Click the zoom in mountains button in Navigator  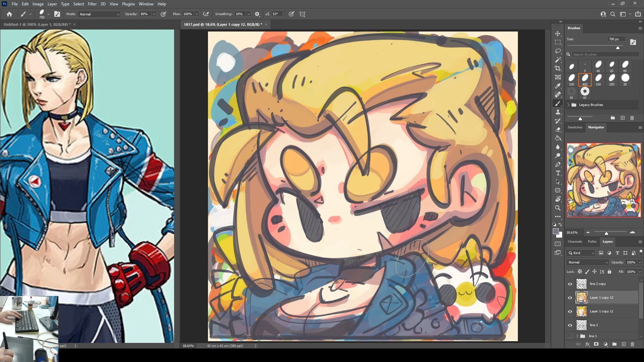[632, 232]
